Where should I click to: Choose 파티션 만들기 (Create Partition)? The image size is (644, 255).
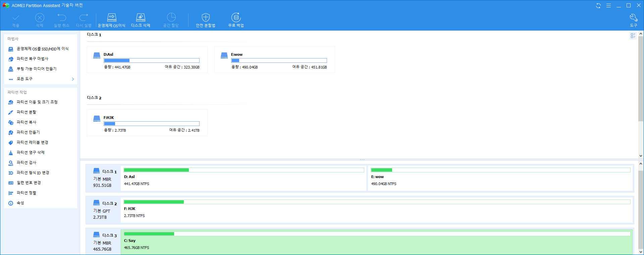tap(40, 132)
